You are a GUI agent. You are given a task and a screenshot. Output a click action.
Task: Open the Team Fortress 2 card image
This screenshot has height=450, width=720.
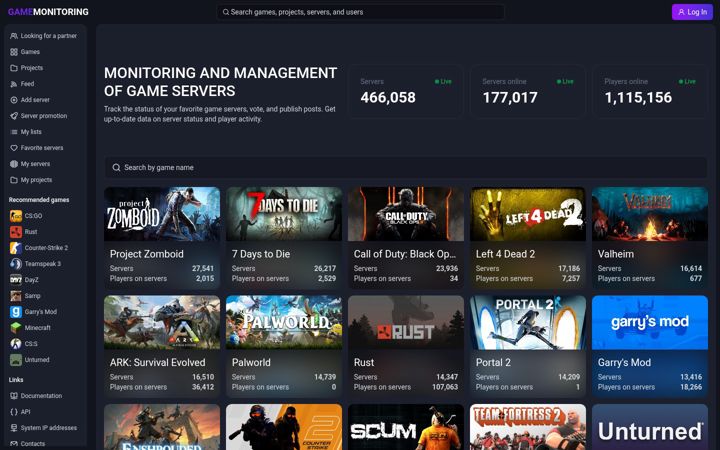click(x=528, y=427)
